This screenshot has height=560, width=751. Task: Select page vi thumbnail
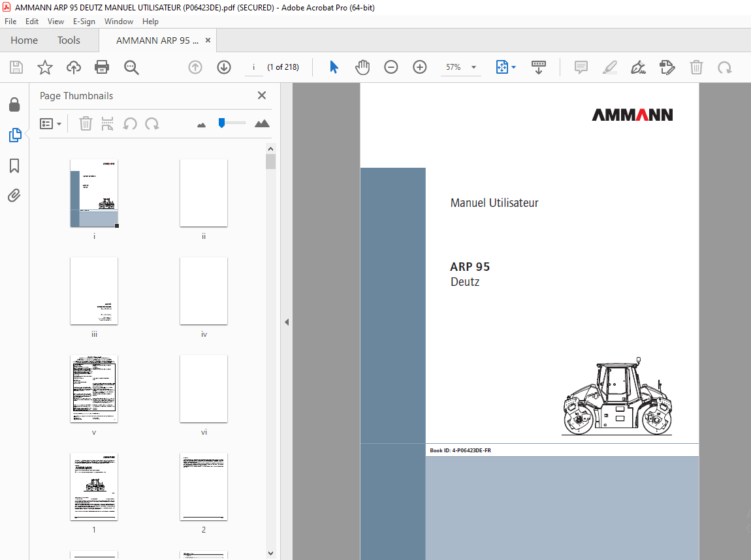click(x=204, y=388)
